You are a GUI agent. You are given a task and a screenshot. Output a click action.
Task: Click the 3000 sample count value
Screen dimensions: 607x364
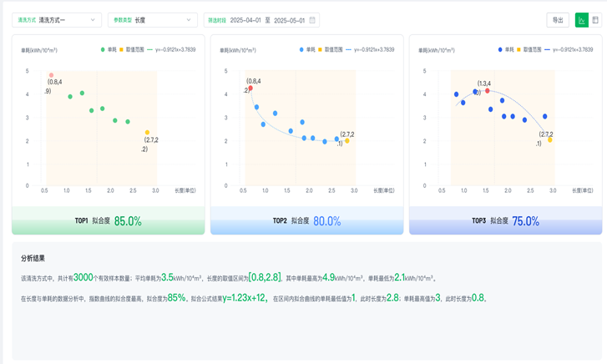(x=83, y=277)
